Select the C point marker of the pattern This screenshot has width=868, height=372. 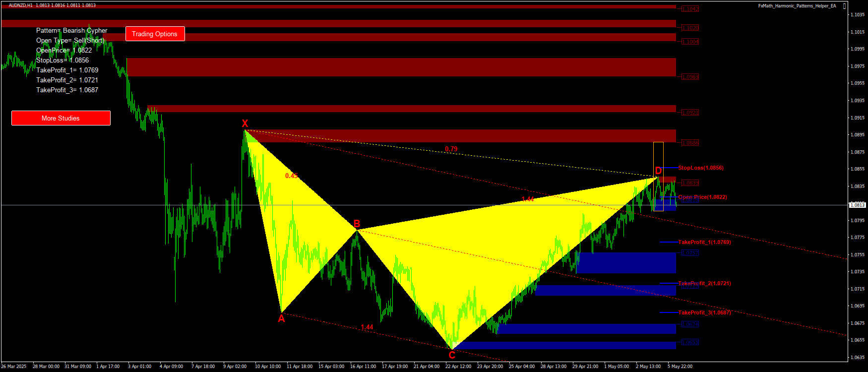coord(452,355)
